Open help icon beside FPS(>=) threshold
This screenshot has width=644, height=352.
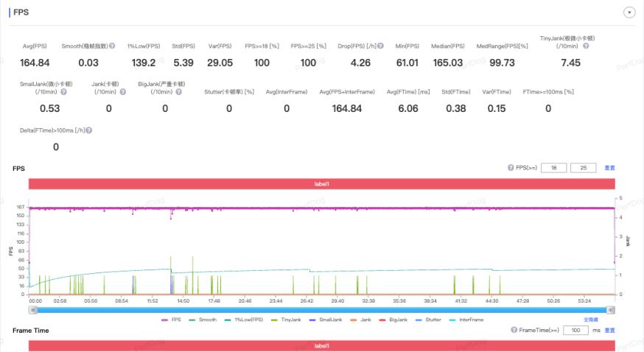pos(511,168)
